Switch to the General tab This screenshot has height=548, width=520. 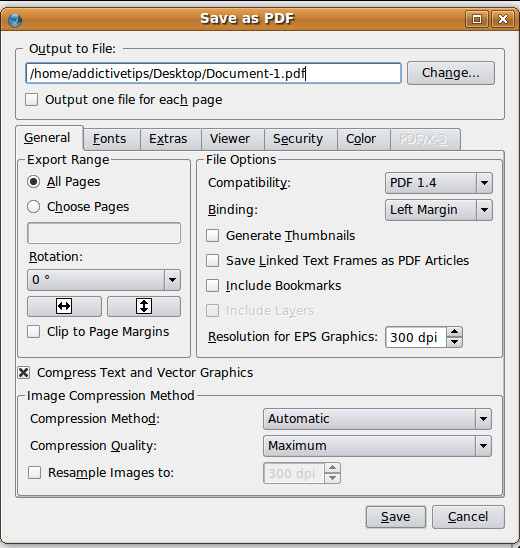pyautogui.click(x=48, y=138)
